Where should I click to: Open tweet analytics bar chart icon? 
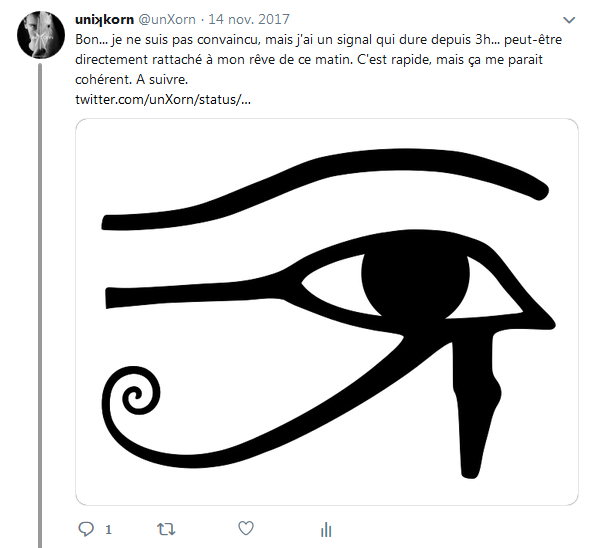325,528
